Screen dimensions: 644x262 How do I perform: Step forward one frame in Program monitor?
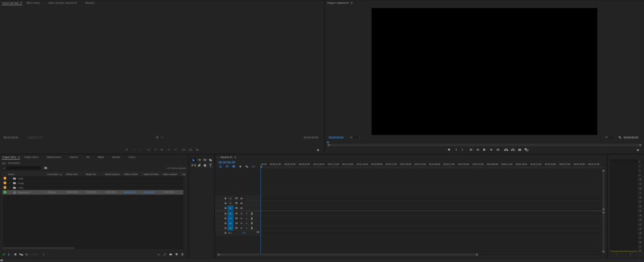(491, 150)
